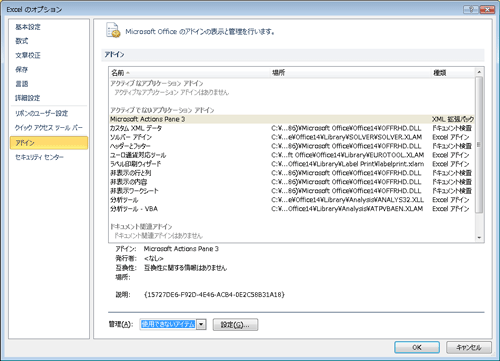The height and width of the screenshot is (361, 500).
Task: Select クイック アクセス ツール バー category
Action: tap(49, 128)
